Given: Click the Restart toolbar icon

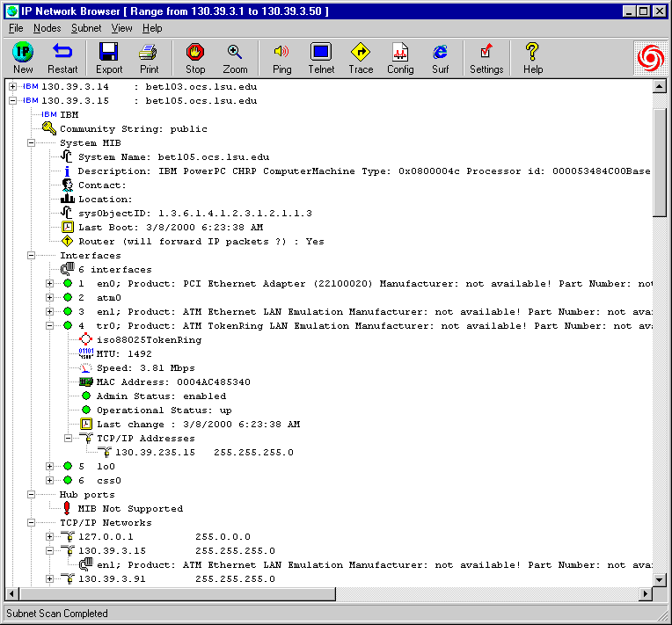Looking at the screenshot, I should [62, 58].
